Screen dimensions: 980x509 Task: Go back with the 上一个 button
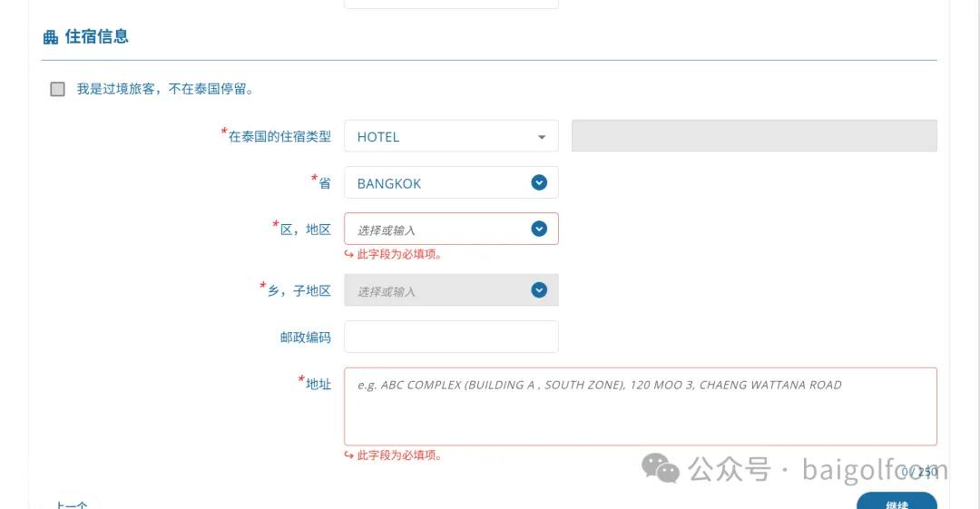pyautogui.click(x=71, y=504)
